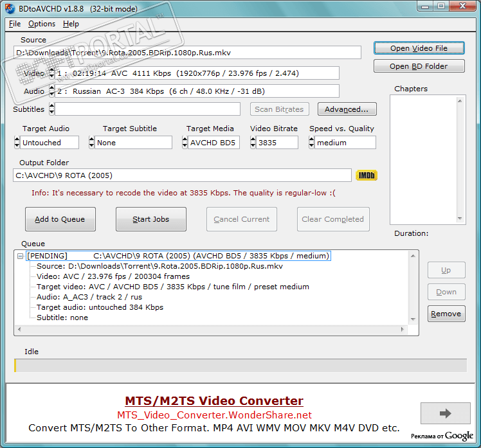The image size is (481, 448).
Task: Open the File menu
Action: [x=14, y=24]
